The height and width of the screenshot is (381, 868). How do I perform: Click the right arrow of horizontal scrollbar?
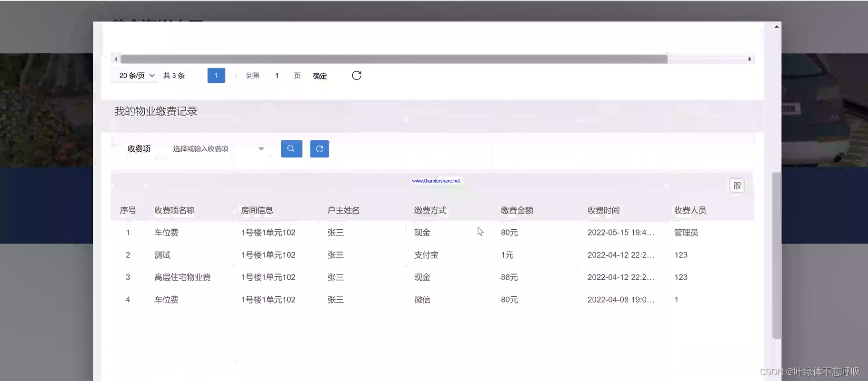749,59
